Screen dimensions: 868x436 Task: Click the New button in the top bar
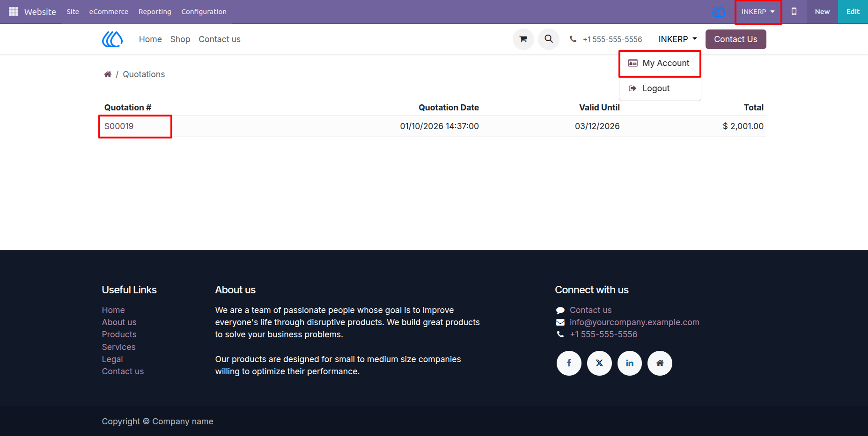822,12
